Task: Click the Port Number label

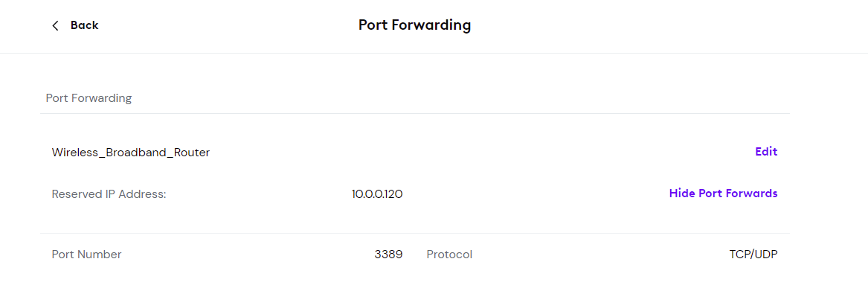Action: click(86, 255)
